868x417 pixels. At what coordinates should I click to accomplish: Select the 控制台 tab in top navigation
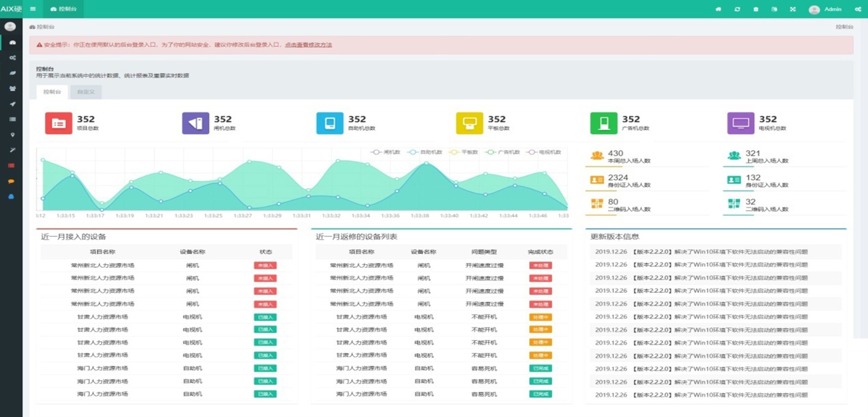[x=63, y=9]
